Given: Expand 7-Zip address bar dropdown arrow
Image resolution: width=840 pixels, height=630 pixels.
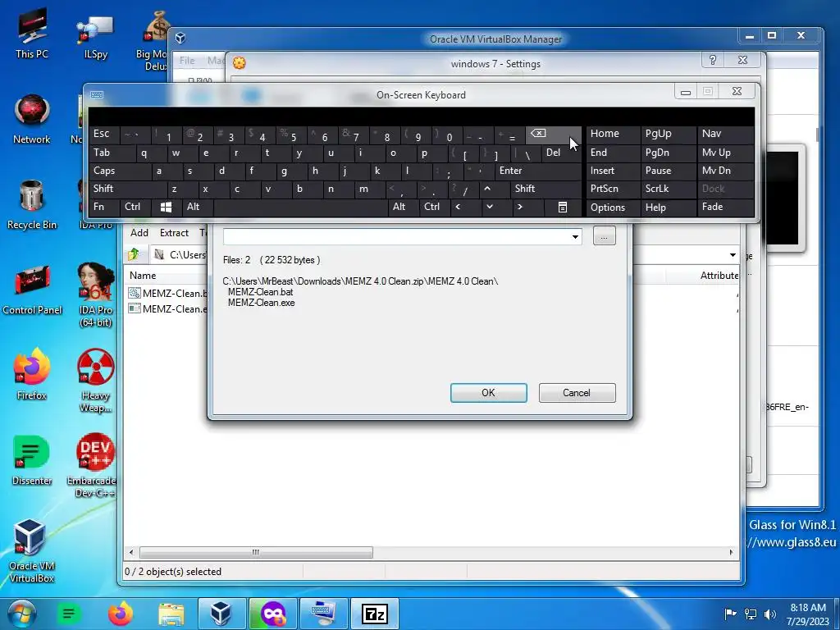Looking at the screenshot, I should coord(733,255).
